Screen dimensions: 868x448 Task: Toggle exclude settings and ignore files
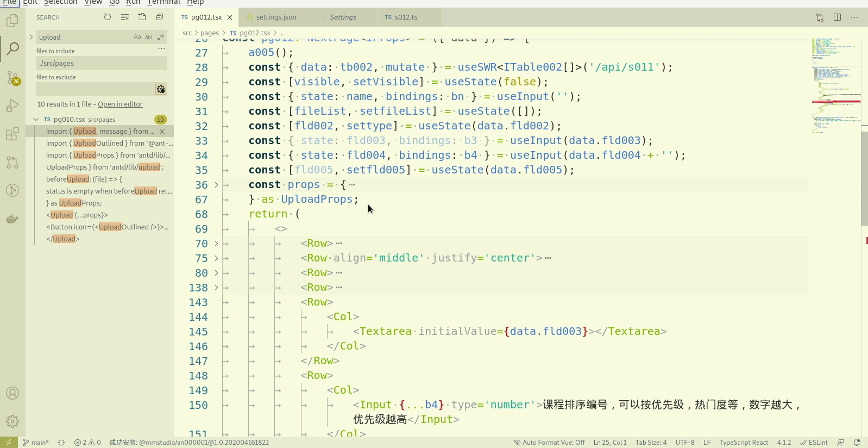coord(161,89)
